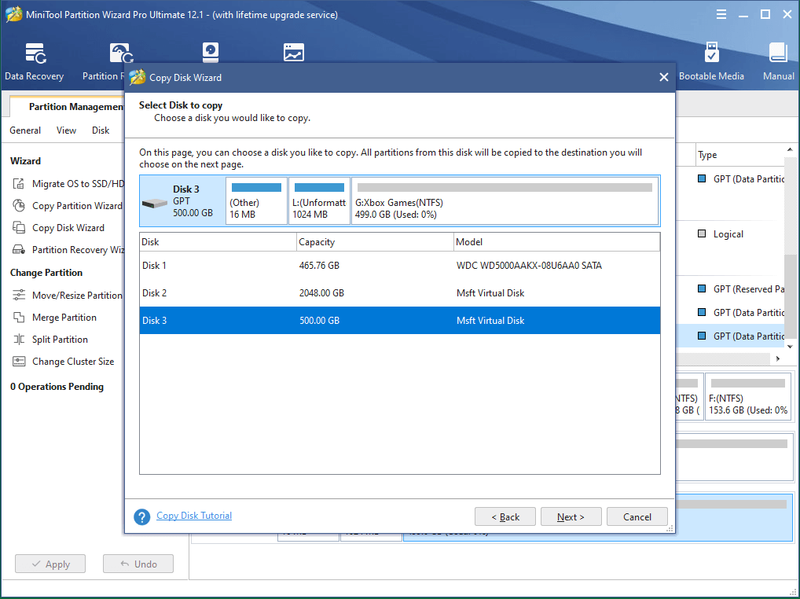The image size is (800, 599).
Task: Click the Migrate OS to SSD/HD icon
Action: [x=18, y=184]
